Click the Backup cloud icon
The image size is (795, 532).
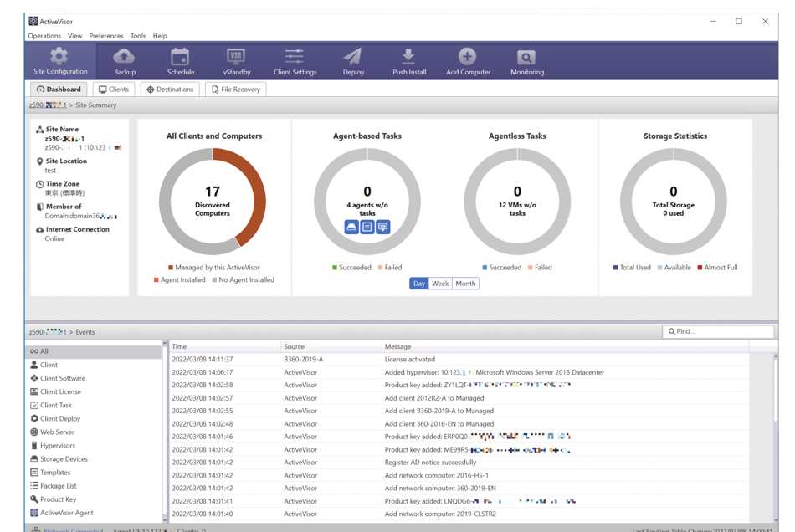click(124, 56)
